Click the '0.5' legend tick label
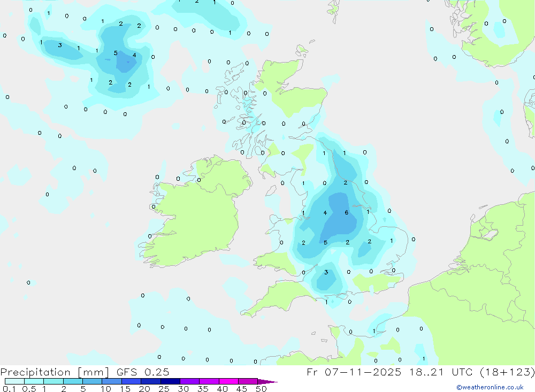Viewport: 535px width, 392px height. point(29,389)
